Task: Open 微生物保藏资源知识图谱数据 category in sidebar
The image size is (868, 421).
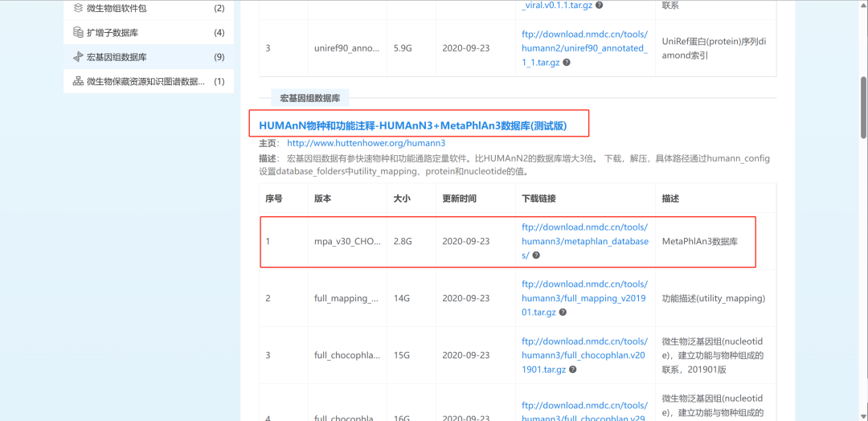Action: coord(149,81)
